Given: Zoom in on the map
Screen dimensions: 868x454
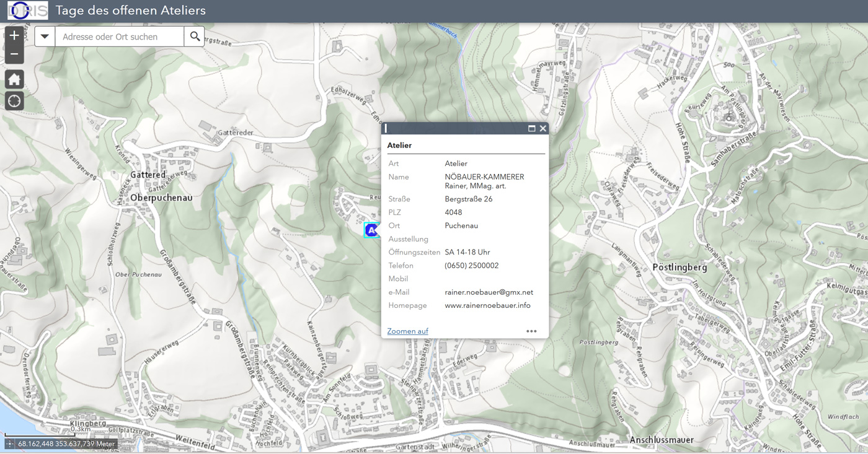Looking at the screenshot, I should pos(14,35).
